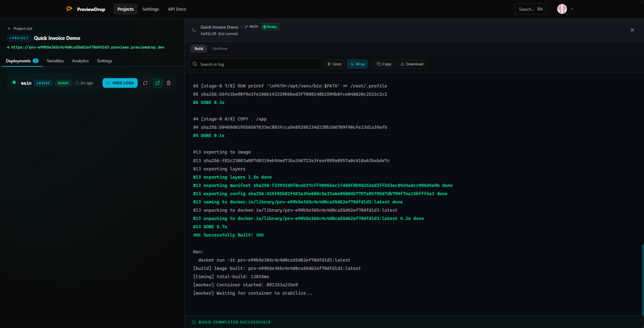Toggle line numbers with the Lines button
The width and height of the screenshot is (644, 328).
(x=334, y=64)
